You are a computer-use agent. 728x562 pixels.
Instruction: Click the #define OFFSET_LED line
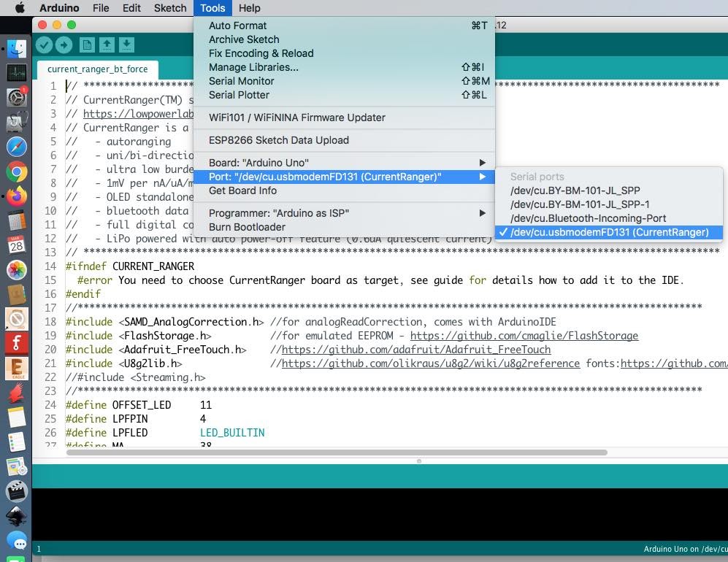click(x=138, y=404)
